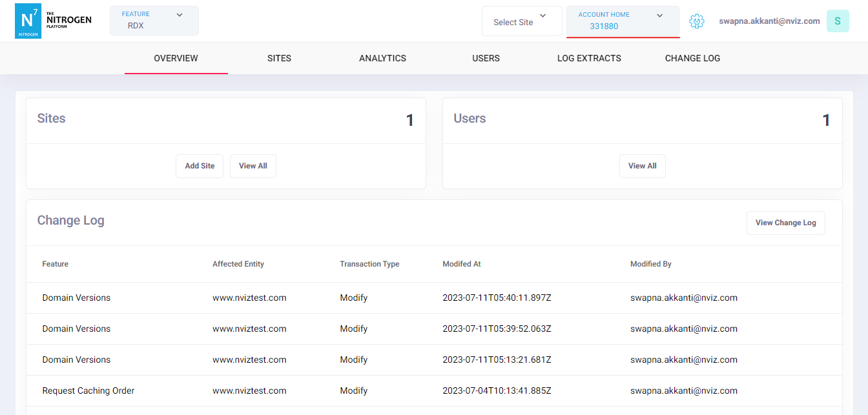The width and height of the screenshot is (868, 415).
Task: Switch to the Overview tab
Action: tap(176, 58)
